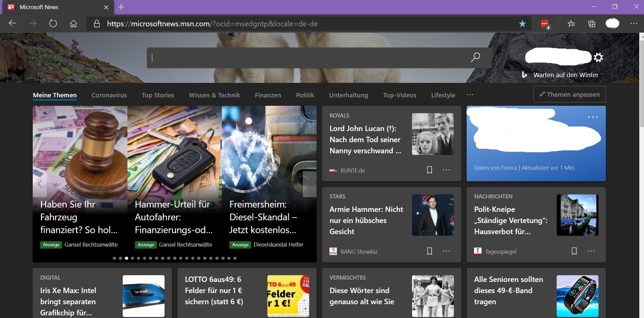Open the weather card options ellipsis
This screenshot has height=318, width=644.
tap(593, 117)
